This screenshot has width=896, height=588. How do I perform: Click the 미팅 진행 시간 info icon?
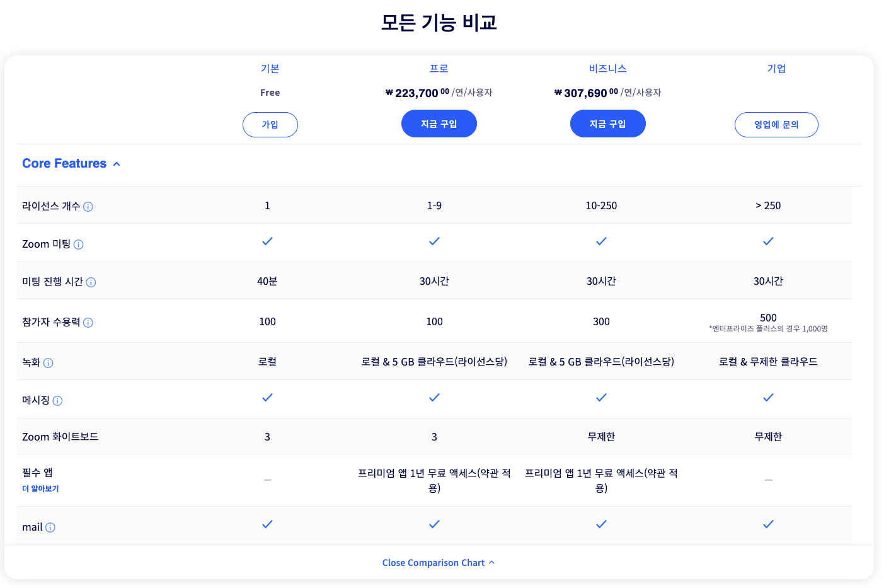[x=91, y=282]
